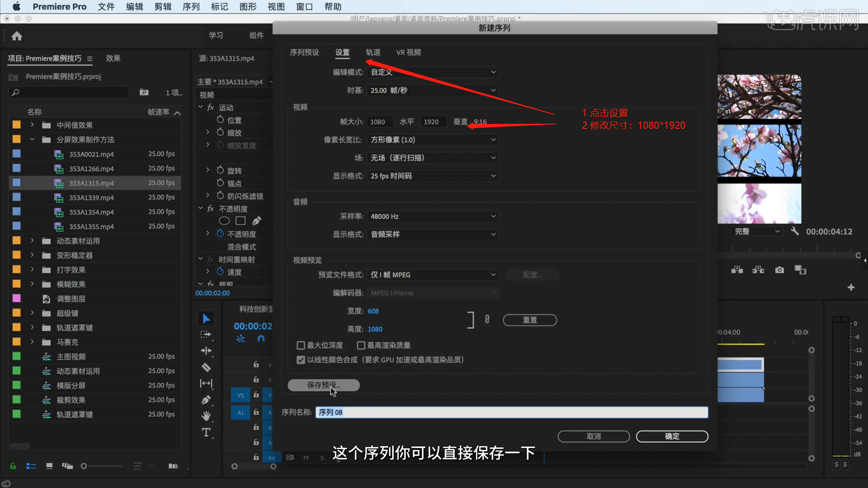Create rectangle opacity mask
The height and width of the screenshot is (488, 868).
tap(241, 221)
